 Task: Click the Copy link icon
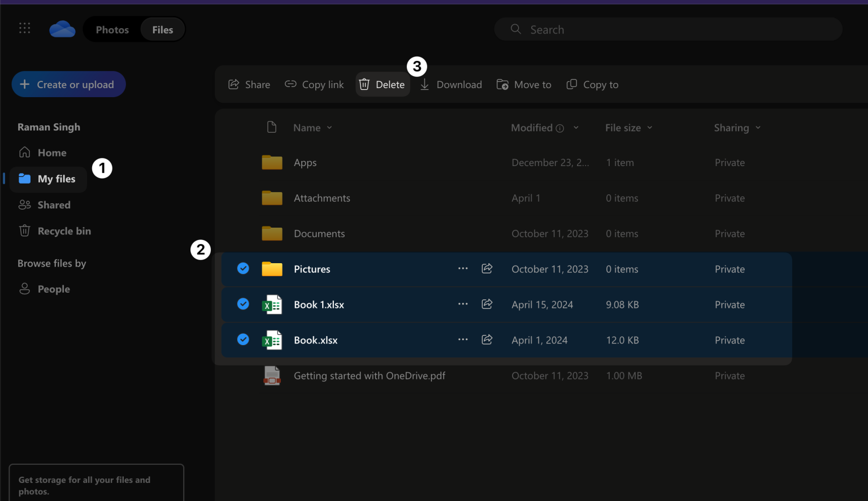pyautogui.click(x=290, y=84)
